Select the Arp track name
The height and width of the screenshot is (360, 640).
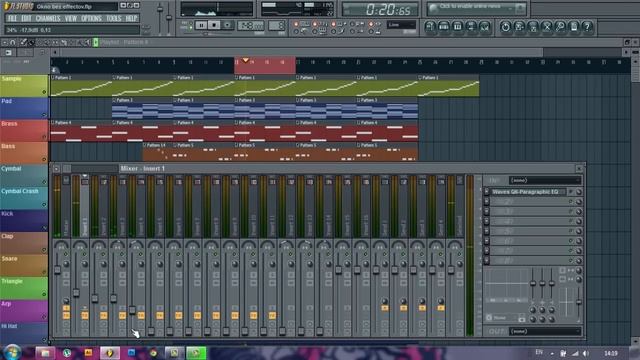[6, 304]
